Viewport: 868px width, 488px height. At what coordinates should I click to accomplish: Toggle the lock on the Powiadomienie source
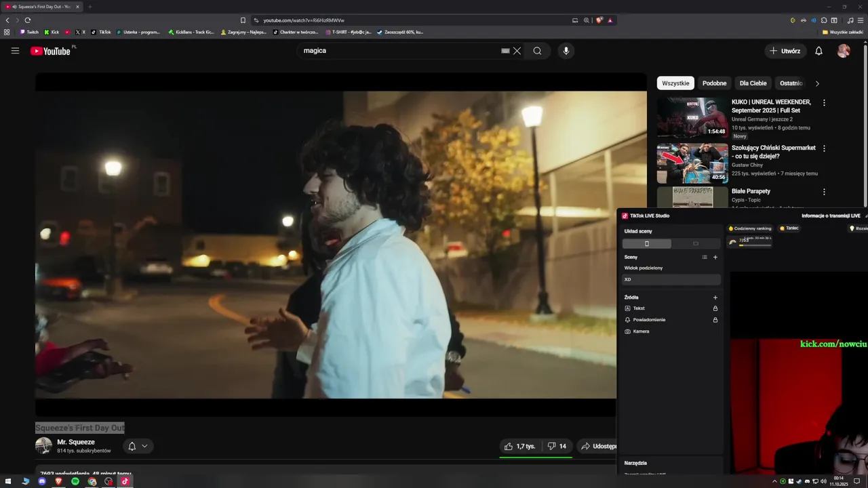(x=715, y=320)
